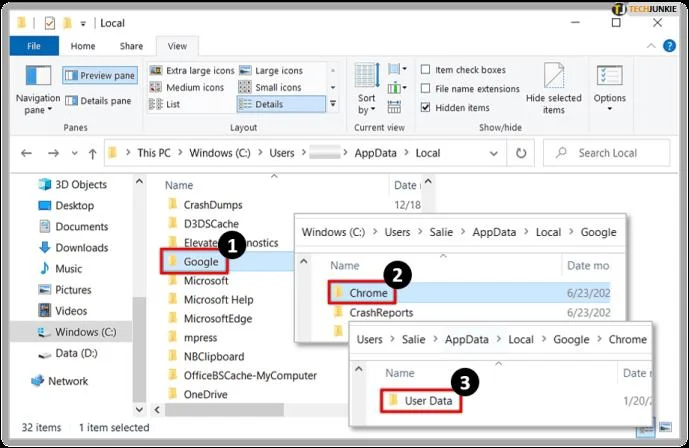Viewport: 689px width, 448px height.
Task: Click Users in the address bar
Action: [282, 153]
